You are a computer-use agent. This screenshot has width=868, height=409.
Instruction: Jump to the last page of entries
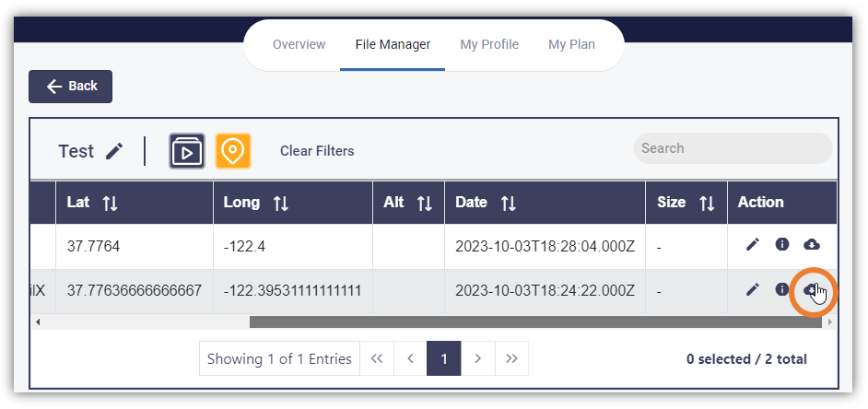tap(511, 358)
